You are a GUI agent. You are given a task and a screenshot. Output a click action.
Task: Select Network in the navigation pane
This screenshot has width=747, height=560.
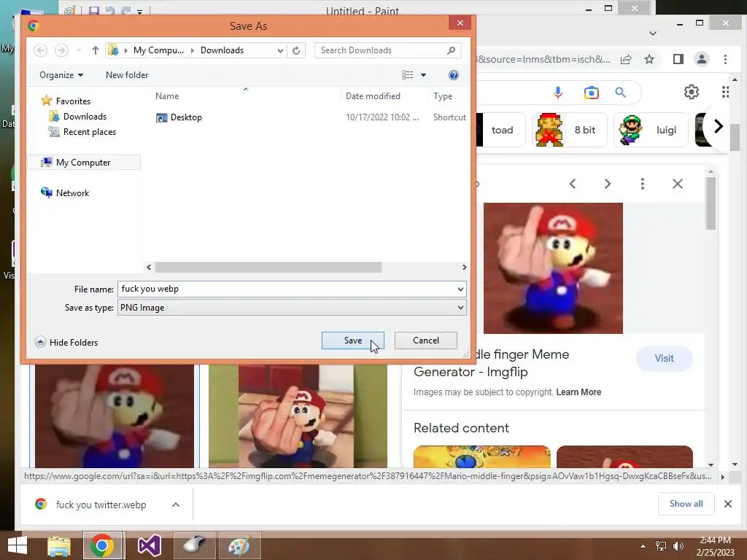coord(72,192)
